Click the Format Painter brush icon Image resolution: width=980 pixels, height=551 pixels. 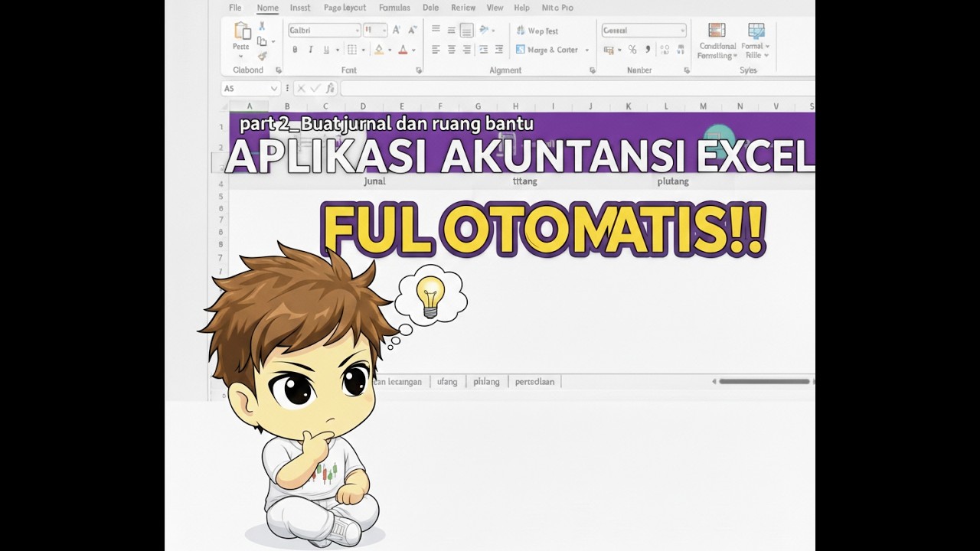263,56
